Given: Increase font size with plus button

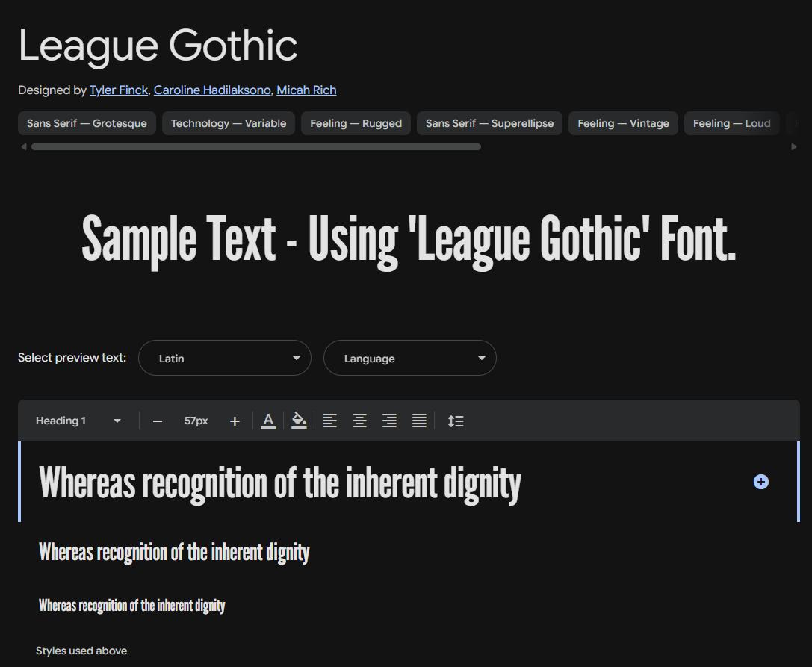Looking at the screenshot, I should click(x=235, y=421).
